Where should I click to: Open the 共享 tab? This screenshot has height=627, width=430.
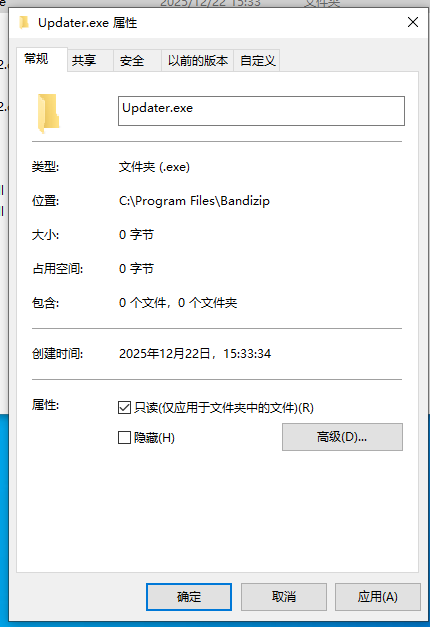point(90,60)
